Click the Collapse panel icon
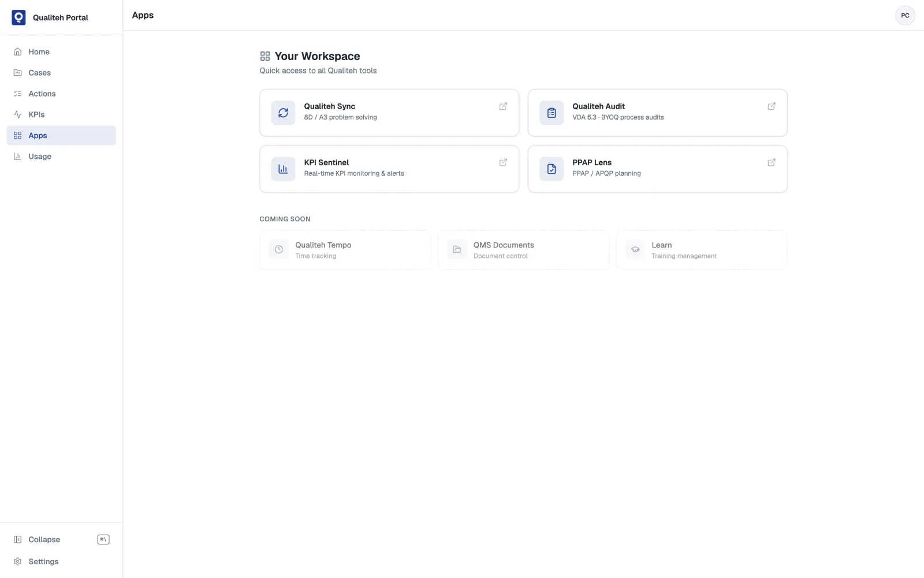Viewport: 924px width, 578px height. tap(17, 539)
